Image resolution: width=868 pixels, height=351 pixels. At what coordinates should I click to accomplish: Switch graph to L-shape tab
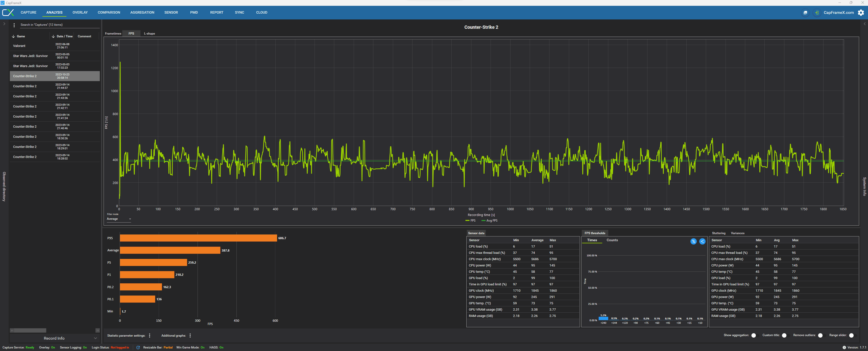pyautogui.click(x=149, y=34)
